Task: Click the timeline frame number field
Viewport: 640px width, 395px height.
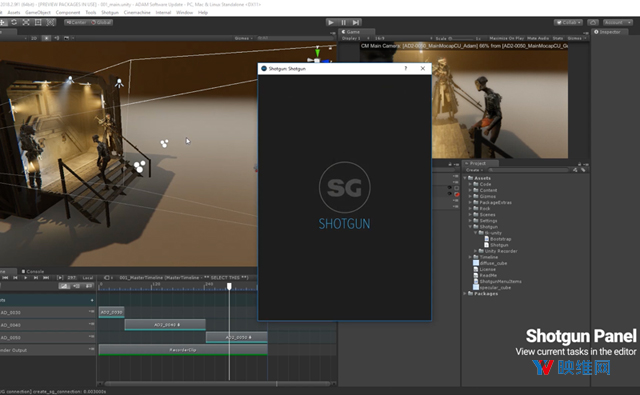Action: (72, 277)
